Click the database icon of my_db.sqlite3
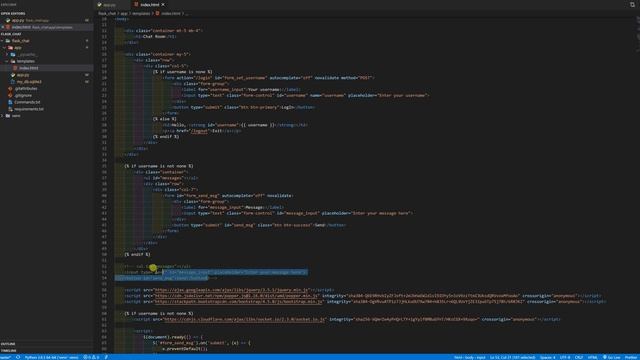The image size is (640, 360). click(13, 82)
